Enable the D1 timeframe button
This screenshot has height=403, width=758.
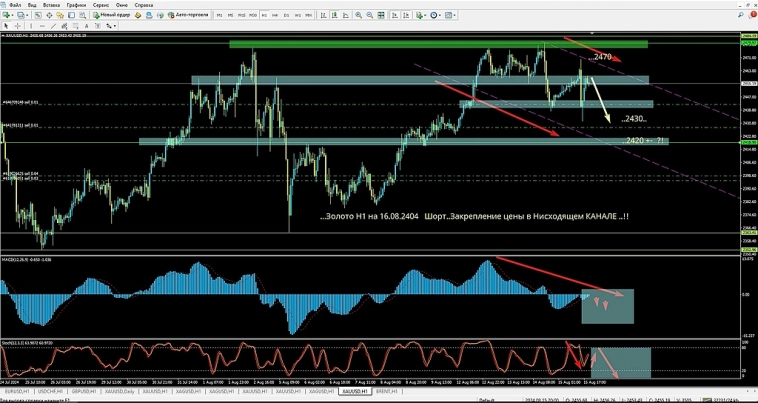[286, 15]
